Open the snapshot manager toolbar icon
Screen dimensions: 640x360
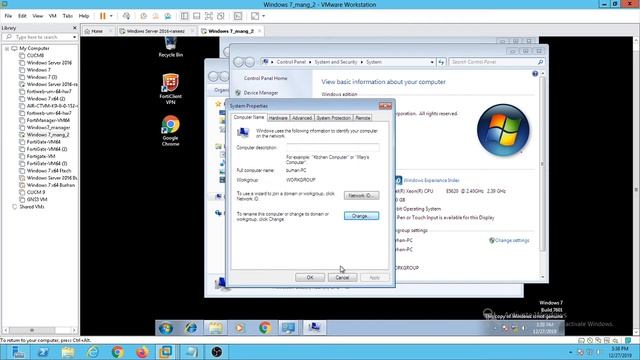168,16
